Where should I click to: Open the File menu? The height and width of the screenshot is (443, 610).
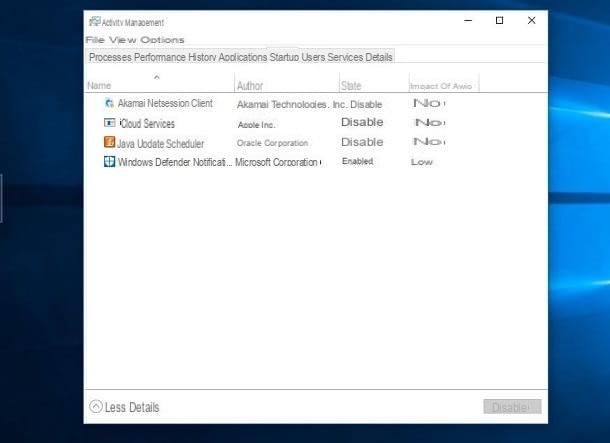point(95,40)
